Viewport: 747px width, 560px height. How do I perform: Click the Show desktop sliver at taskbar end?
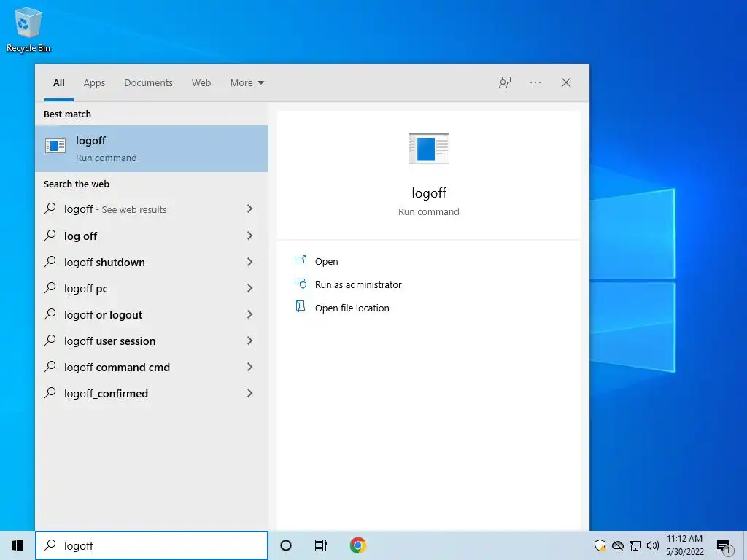745,545
